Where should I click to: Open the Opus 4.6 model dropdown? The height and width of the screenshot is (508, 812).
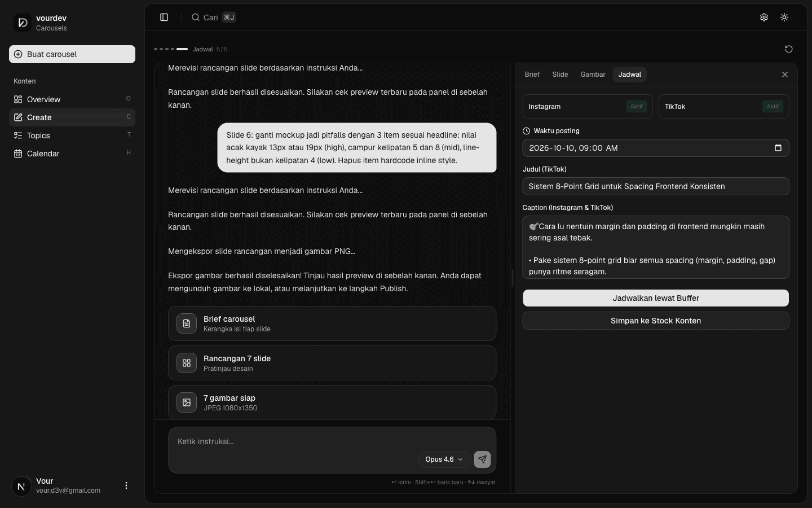[444, 459]
